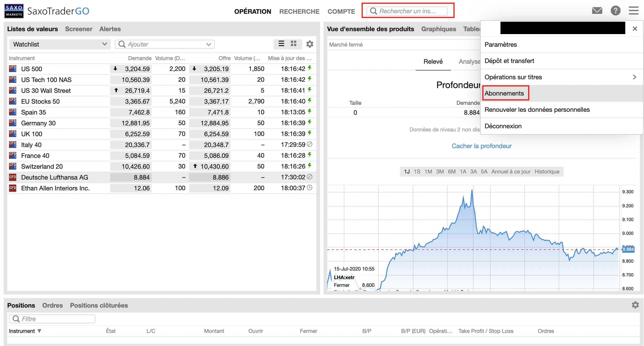The image size is (644, 346).
Task: Click the CFD icon for Deutsche Lufthansa AG
Action: pos(12,177)
